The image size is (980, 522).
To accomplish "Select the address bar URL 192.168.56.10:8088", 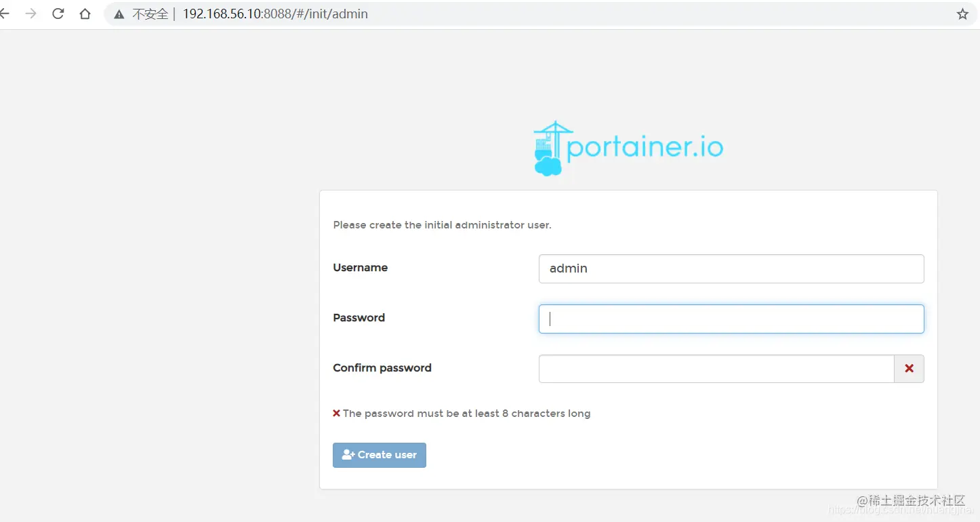I will click(x=275, y=14).
